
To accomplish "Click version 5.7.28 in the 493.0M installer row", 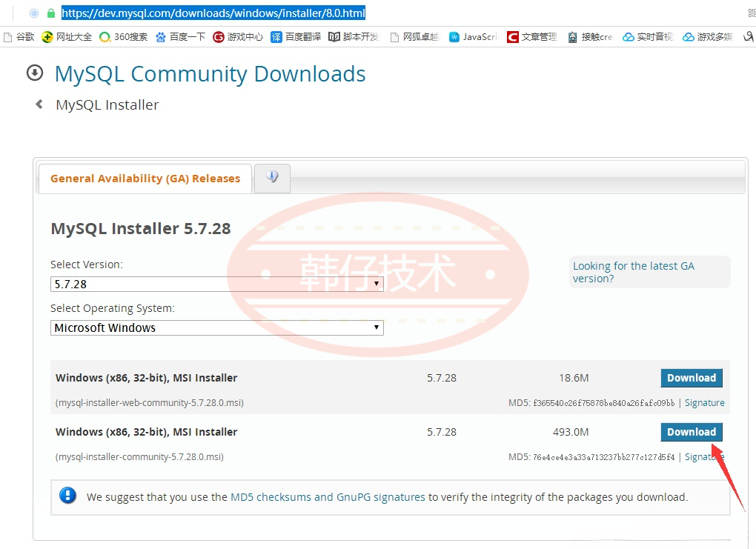I will (x=442, y=432).
